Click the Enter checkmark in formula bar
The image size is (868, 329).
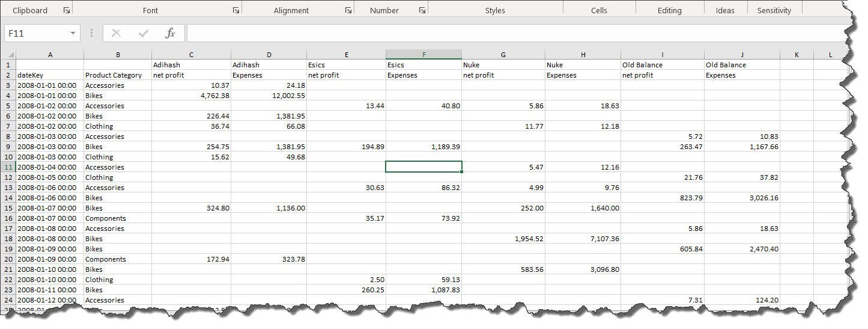(144, 34)
